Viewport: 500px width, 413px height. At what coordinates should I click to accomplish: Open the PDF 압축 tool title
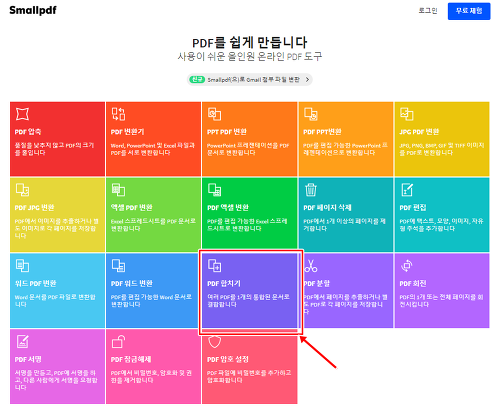[x=28, y=132]
